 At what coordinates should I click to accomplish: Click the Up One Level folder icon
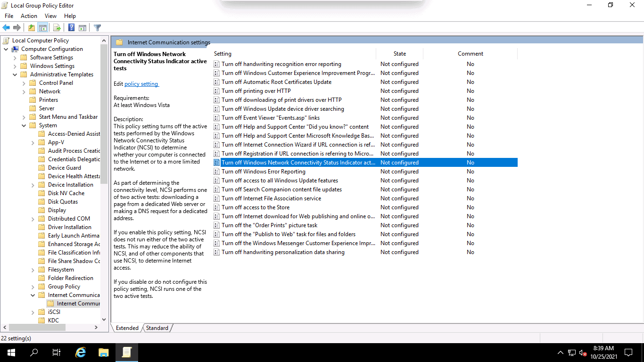(31, 28)
